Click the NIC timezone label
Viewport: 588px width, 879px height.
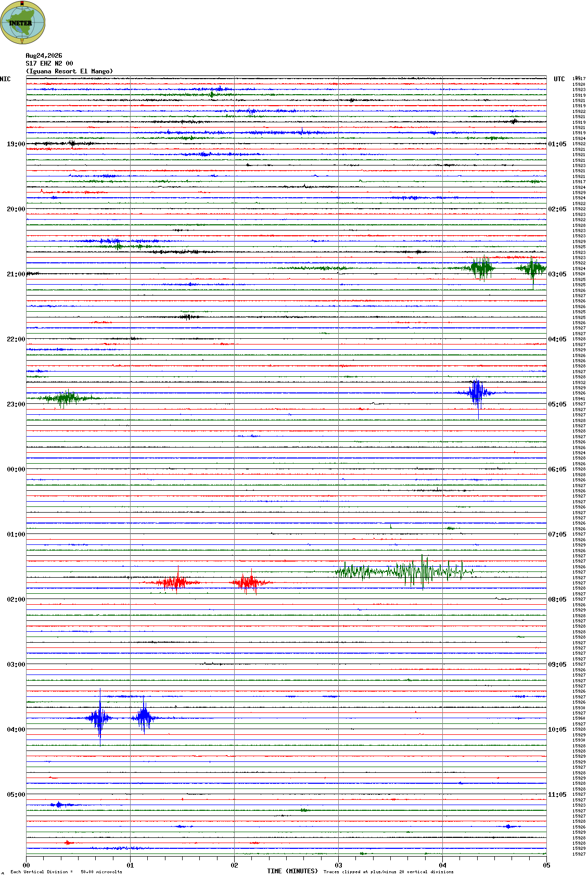click(5, 79)
